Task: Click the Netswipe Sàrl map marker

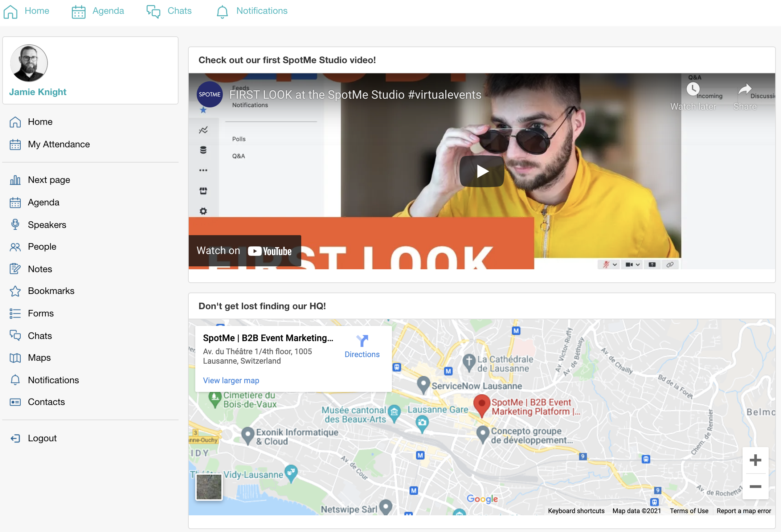Action: pyautogui.click(x=385, y=507)
